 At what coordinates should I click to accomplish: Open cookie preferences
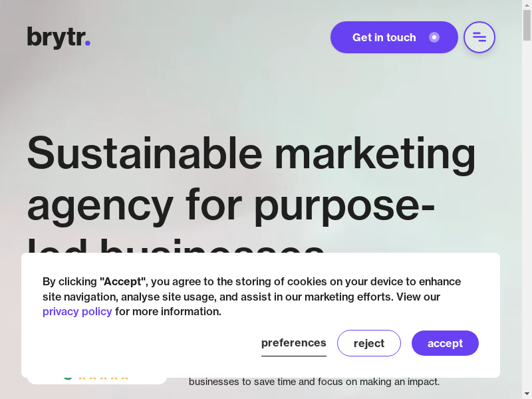[x=293, y=343]
